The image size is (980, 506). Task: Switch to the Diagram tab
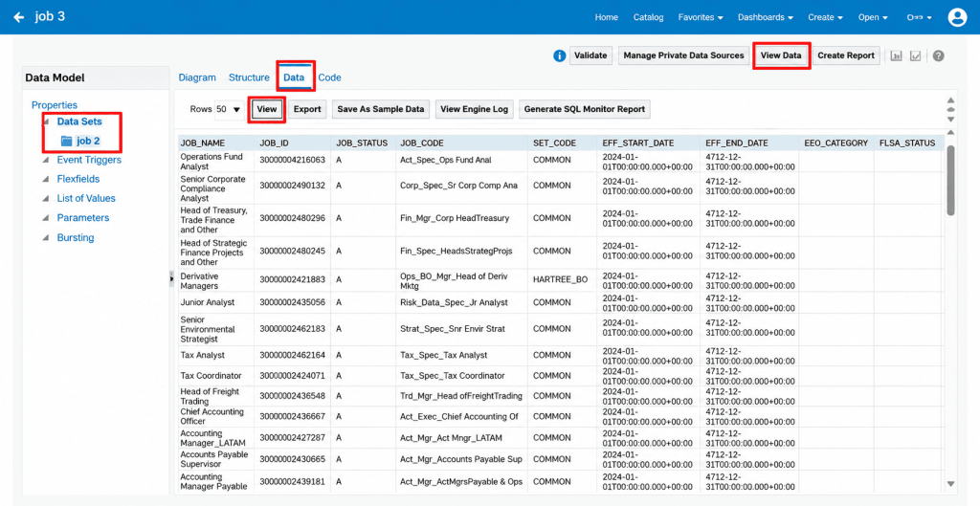click(x=197, y=77)
